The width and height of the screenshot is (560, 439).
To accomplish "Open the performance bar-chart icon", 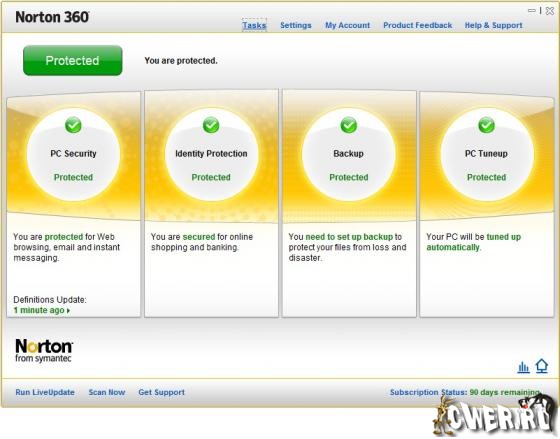I will pyautogui.click(x=523, y=367).
